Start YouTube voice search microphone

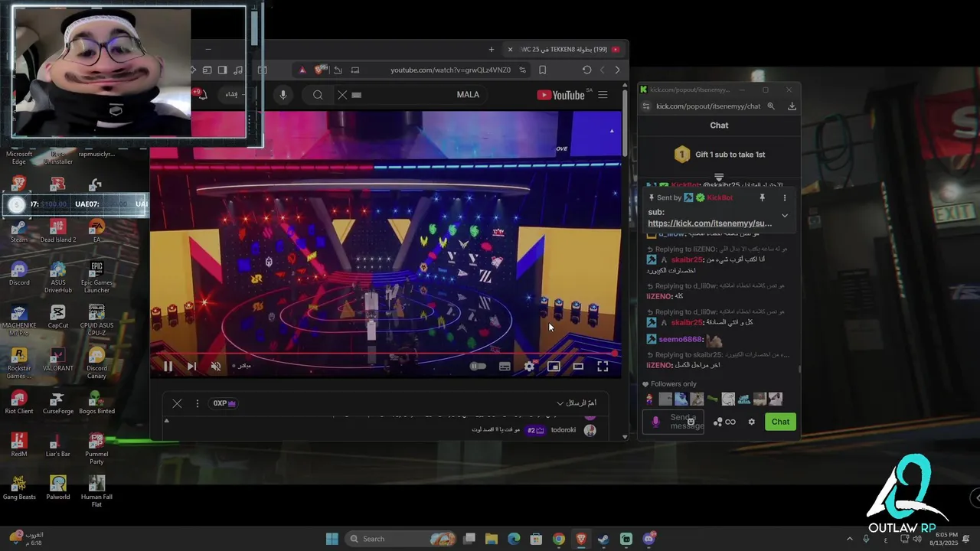(x=283, y=95)
